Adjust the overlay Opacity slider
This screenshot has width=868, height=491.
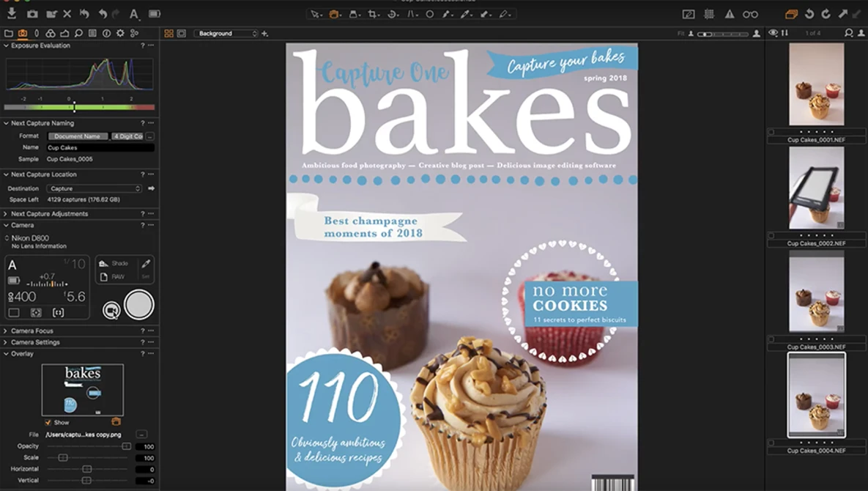click(89, 446)
